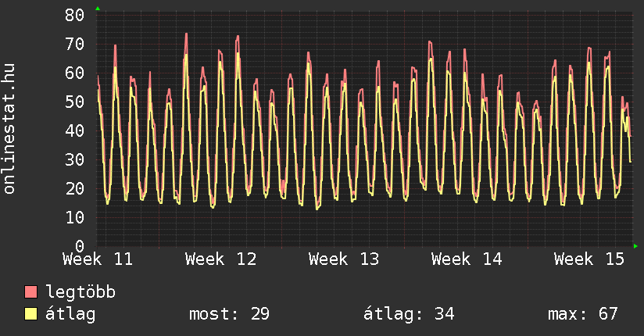Click the "most: 29" statistic
The height and width of the screenshot is (336, 644).
tap(229, 314)
